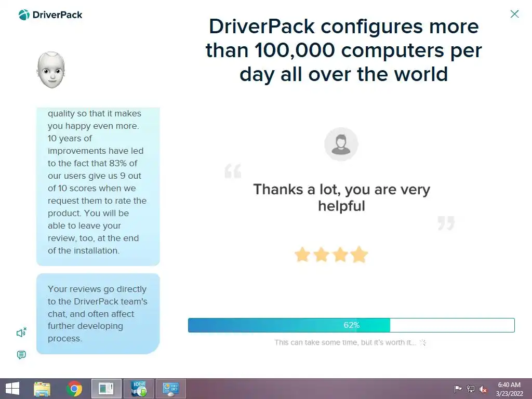The width and height of the screenshot is (532, 399).
Task: Click the first review star
Action: click(x=302, y=255)
